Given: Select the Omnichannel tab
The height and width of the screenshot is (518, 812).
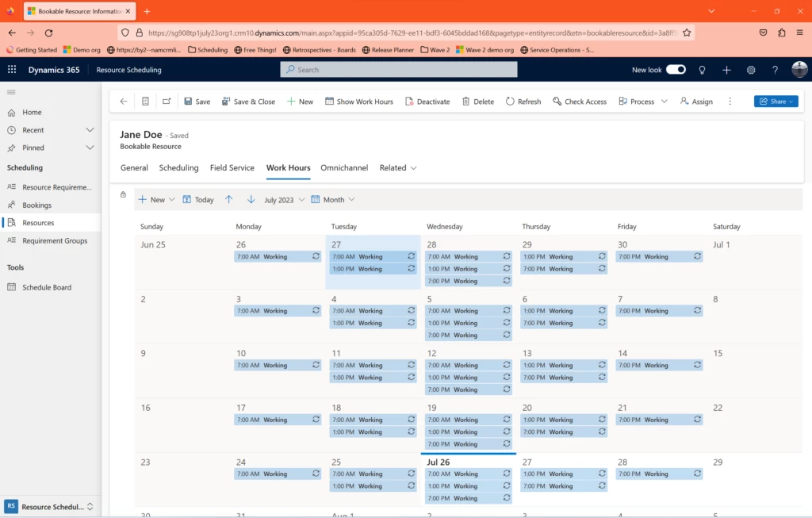Looking at the screenshot, I should pyautogui.click(x=344, y=167).
